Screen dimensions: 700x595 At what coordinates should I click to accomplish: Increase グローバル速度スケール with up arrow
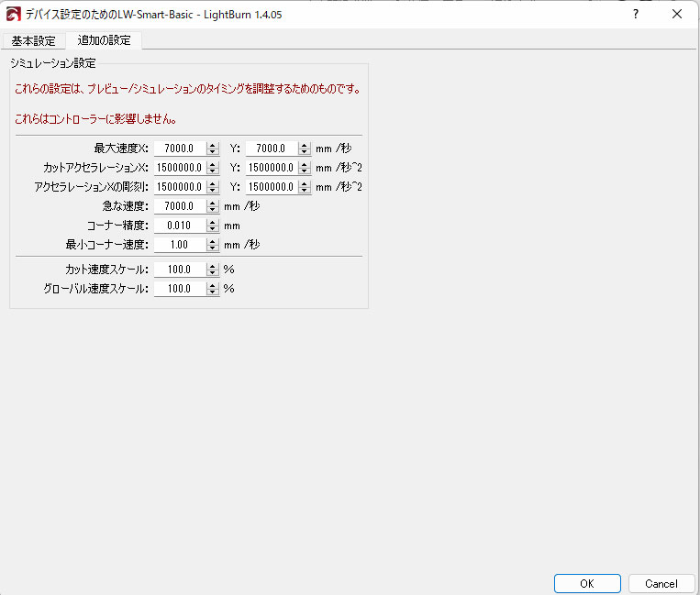(213, 285)
